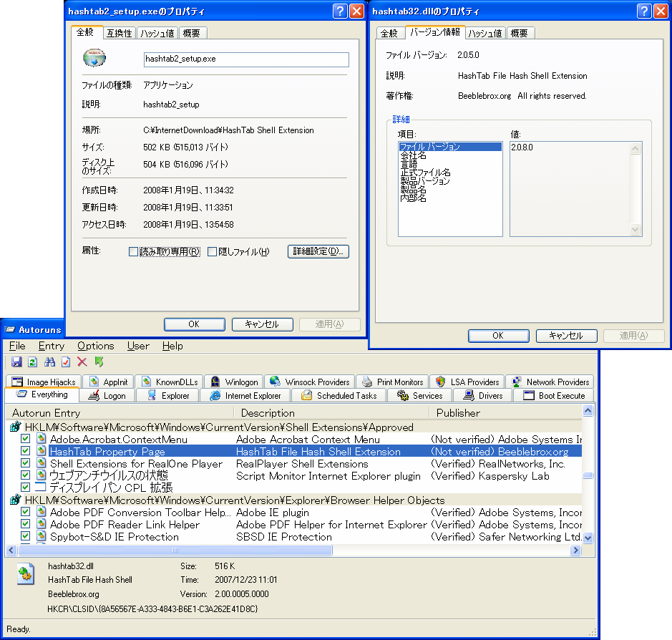Open the Options menu in Autoruns
This screenshot has height=640, width=672.
(96, 346)
